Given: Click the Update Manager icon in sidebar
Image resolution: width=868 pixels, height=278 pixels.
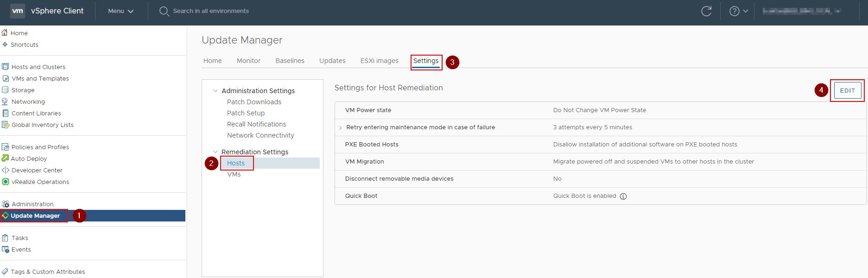Looking at the screenshot, I should (5, 215).
